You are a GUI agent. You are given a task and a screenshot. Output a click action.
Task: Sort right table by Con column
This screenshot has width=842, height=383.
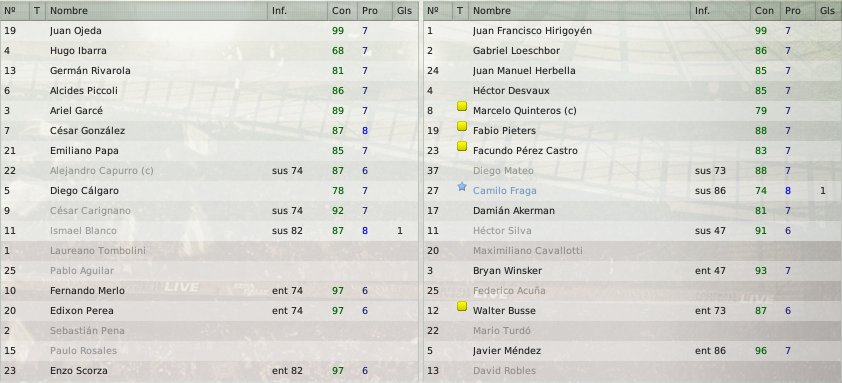click(765, 10)
